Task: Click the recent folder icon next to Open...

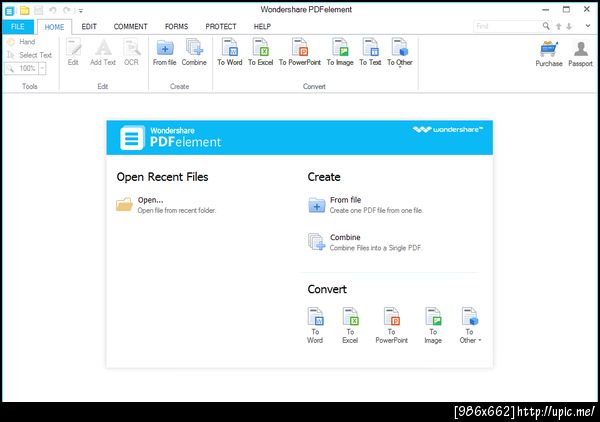Action: coord(124,204)
